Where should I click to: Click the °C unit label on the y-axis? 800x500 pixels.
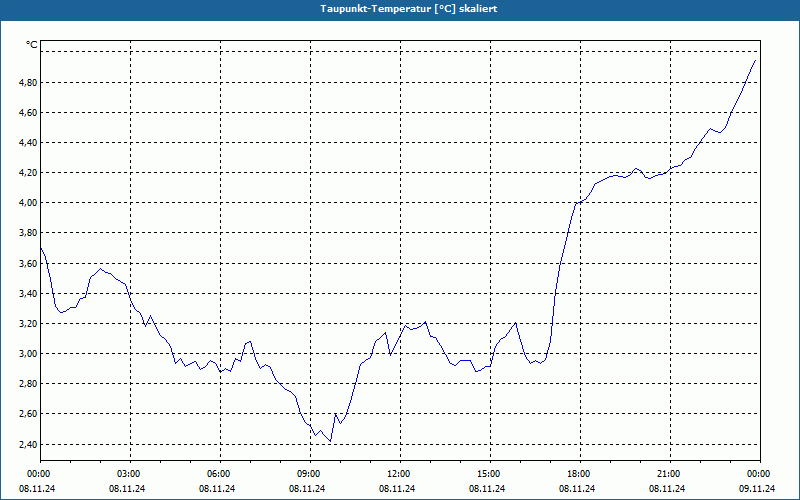pyautogui.click(x=32, y=45)
